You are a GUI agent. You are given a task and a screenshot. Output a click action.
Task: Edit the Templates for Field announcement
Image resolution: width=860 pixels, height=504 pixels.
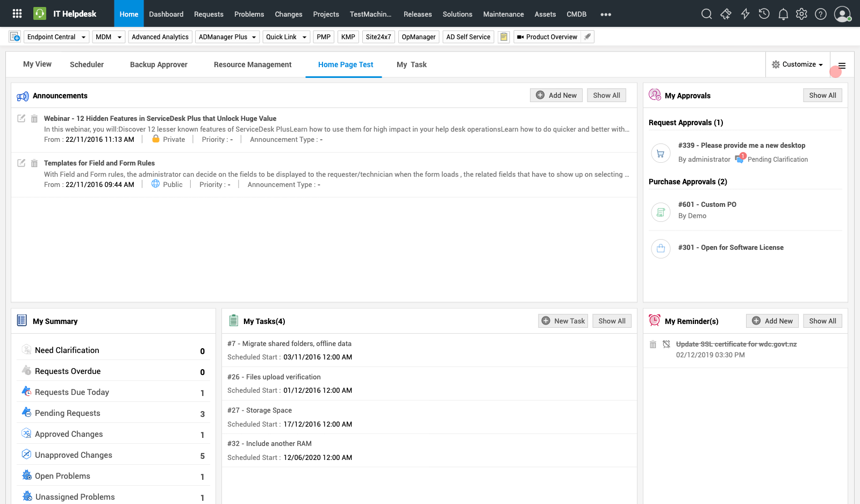21,163
